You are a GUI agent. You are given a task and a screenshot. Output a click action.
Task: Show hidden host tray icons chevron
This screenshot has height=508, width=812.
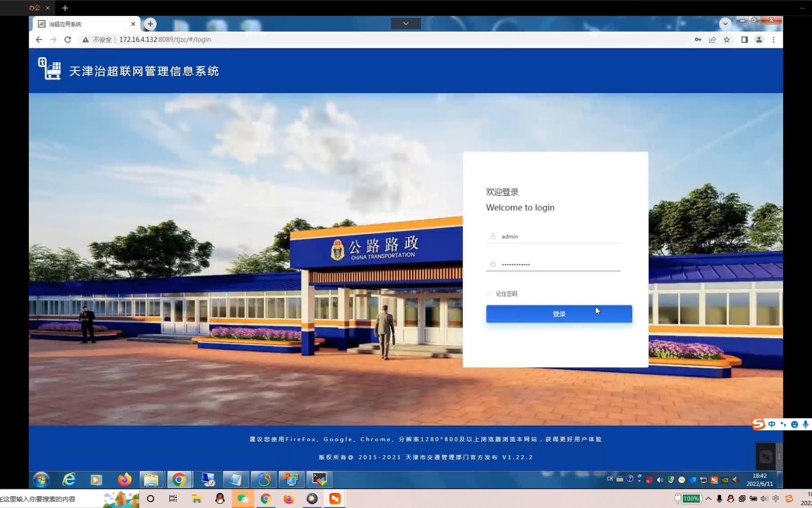coord(709,499)
